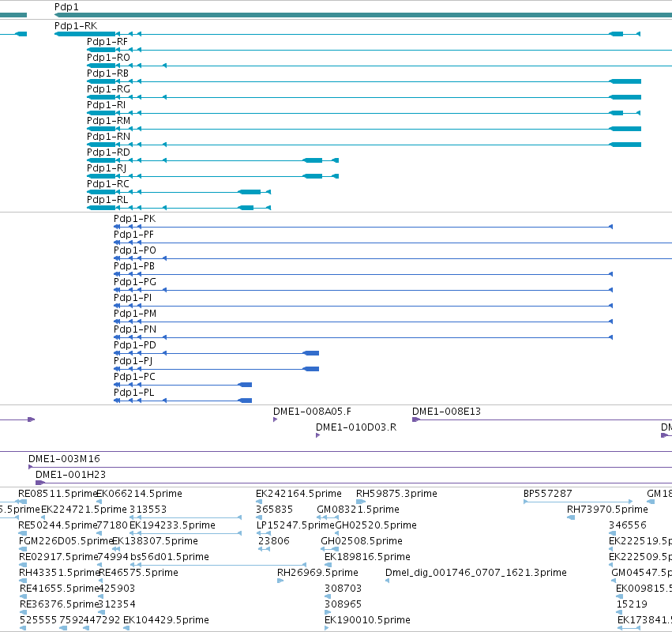
Task: Click EST label EK066214.5prime
Action: (x=139, y=494)
